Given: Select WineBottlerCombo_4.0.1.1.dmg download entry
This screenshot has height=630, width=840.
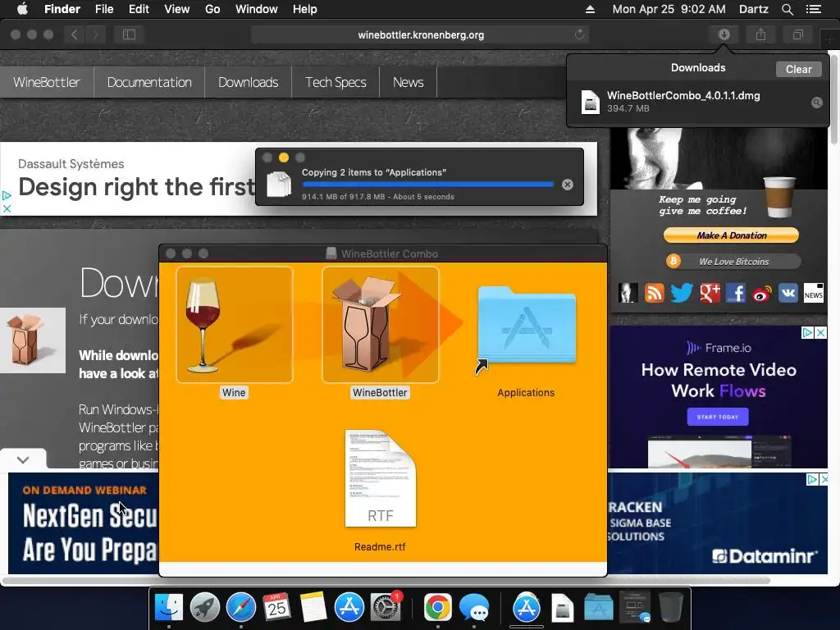Looking at the screenshot, I should tap(697, 101).
